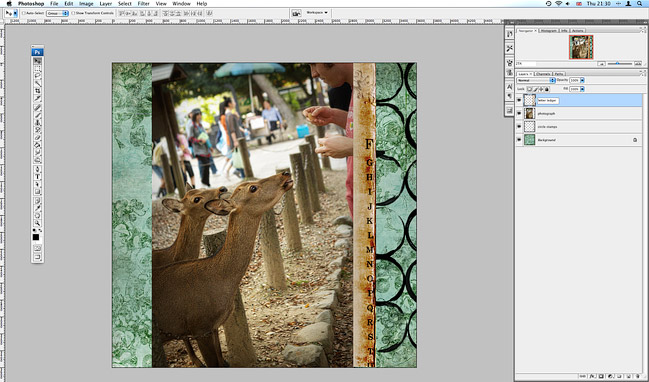Screen dimensions: 649x382
Task: Toggle lock transparent pixels
Action: pos(529,89)
